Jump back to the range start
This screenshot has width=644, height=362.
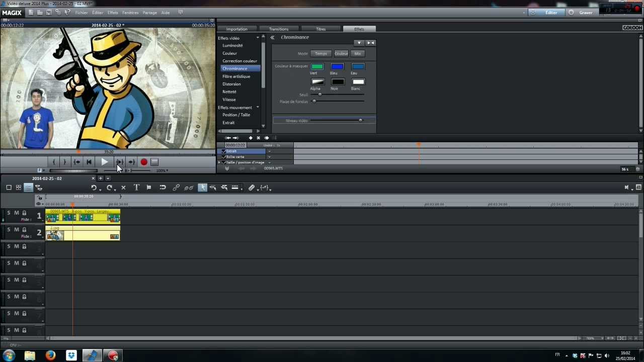click(x=77, y=162)
